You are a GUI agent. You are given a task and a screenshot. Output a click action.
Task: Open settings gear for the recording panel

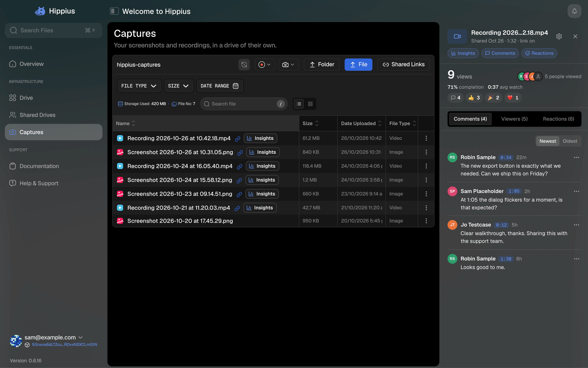click(x=559, y=37)
